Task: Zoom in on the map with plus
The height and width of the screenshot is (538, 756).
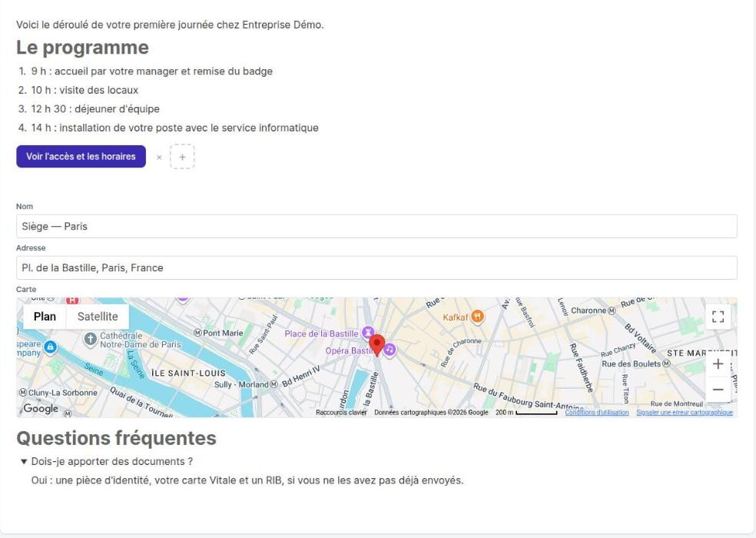Action: pyautogui.click(x=718, y=364)
